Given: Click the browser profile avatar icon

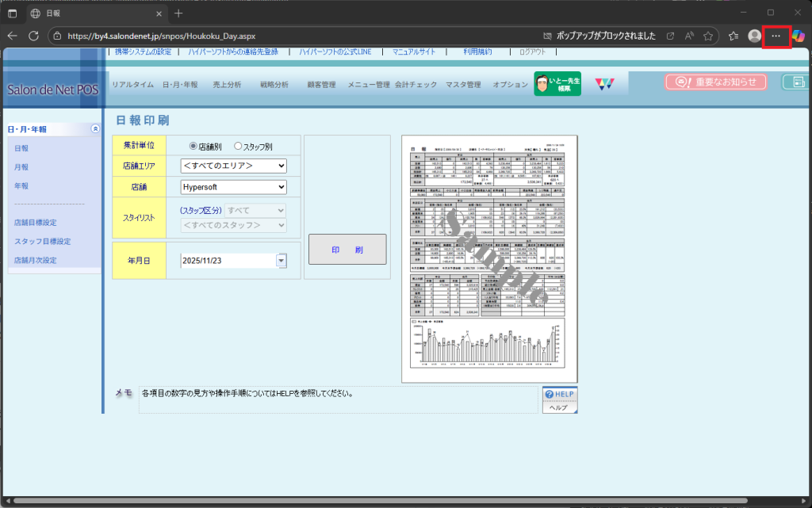Looking at the screenshot, I should [x=754, y=36].
